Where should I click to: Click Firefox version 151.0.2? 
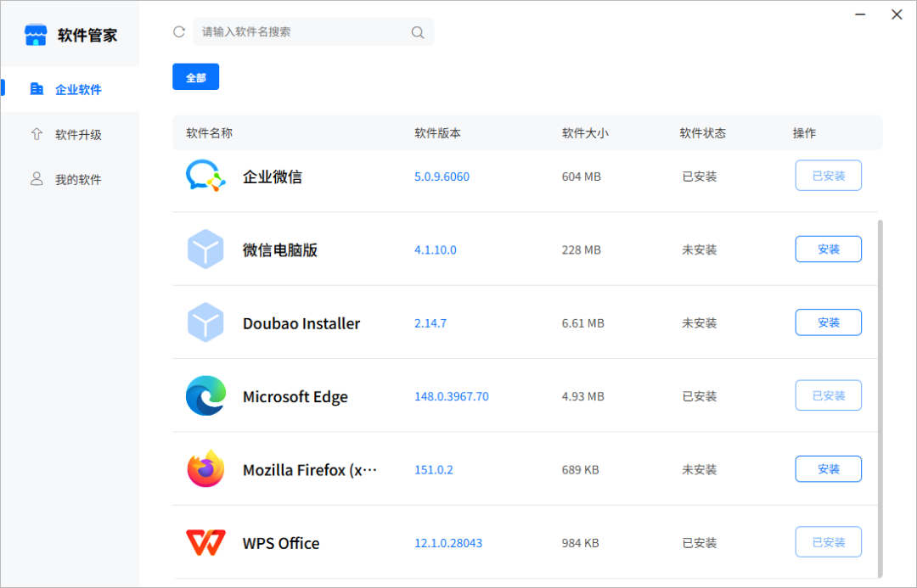(x=433, y=470)
